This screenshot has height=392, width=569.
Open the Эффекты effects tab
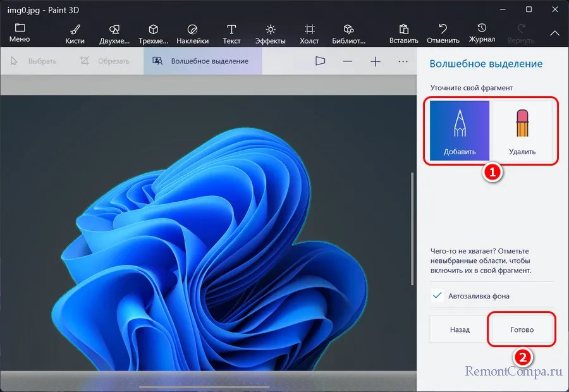pyautogui.click(x=270, y=34)
